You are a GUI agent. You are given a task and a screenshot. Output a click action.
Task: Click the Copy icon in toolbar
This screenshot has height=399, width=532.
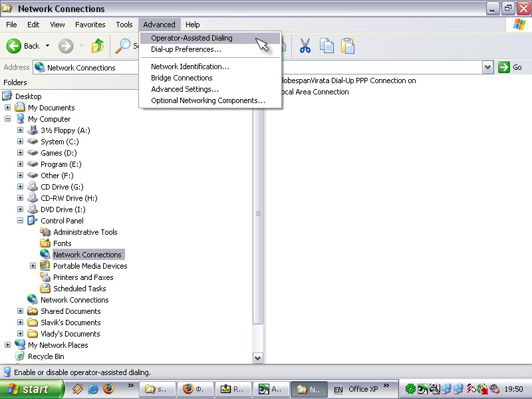[327, 46]
